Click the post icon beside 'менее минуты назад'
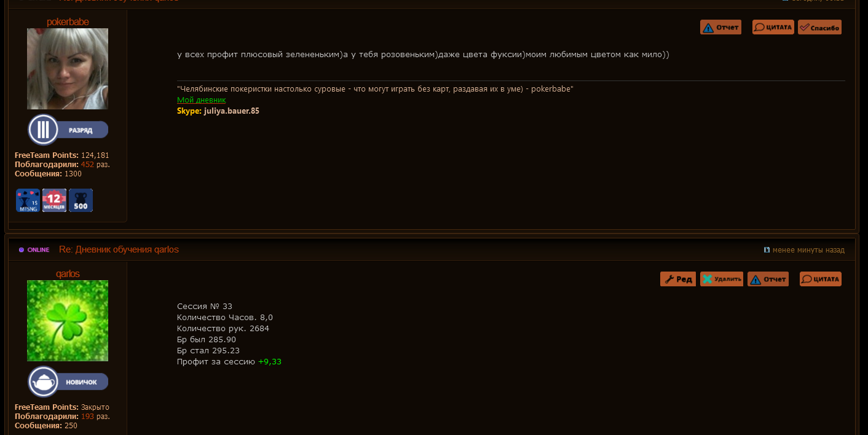 (767, 250)
